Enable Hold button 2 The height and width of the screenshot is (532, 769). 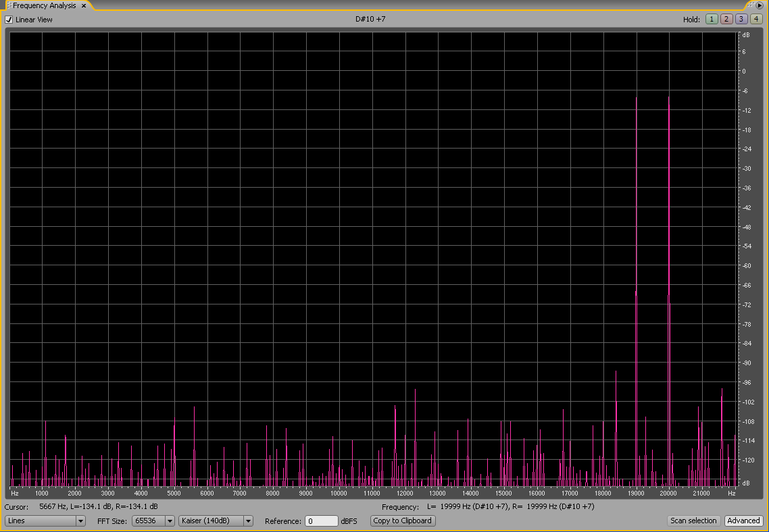click(726, 19)
